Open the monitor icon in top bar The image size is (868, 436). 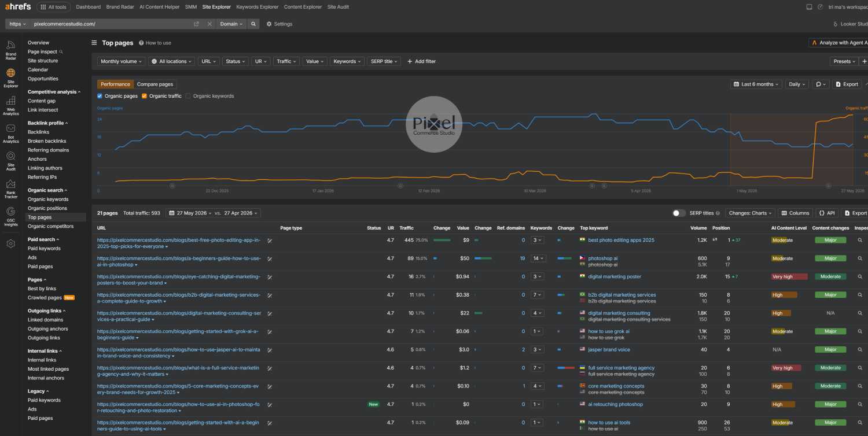pos(809,7)
